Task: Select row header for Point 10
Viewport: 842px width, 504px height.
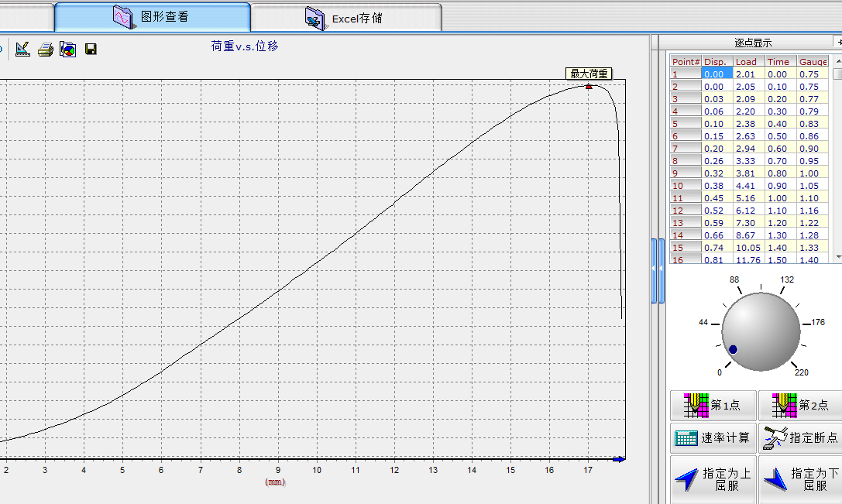Action: click(x=686, y=185)
